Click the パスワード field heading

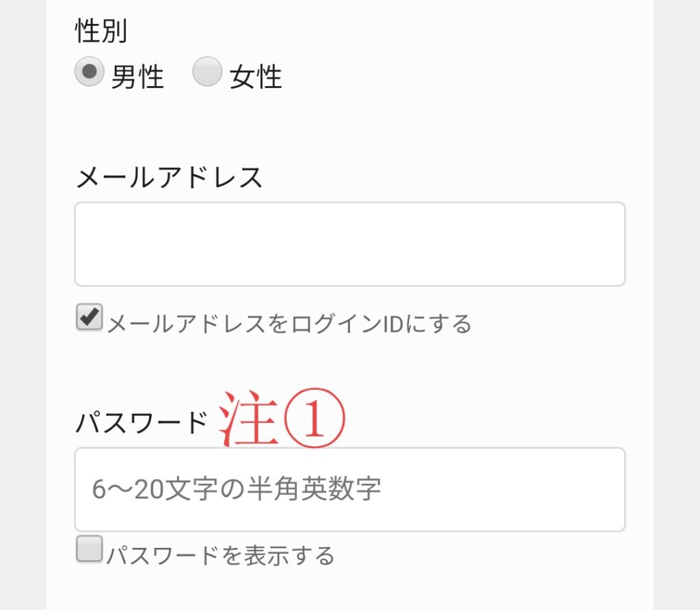[x=142, y=424]
